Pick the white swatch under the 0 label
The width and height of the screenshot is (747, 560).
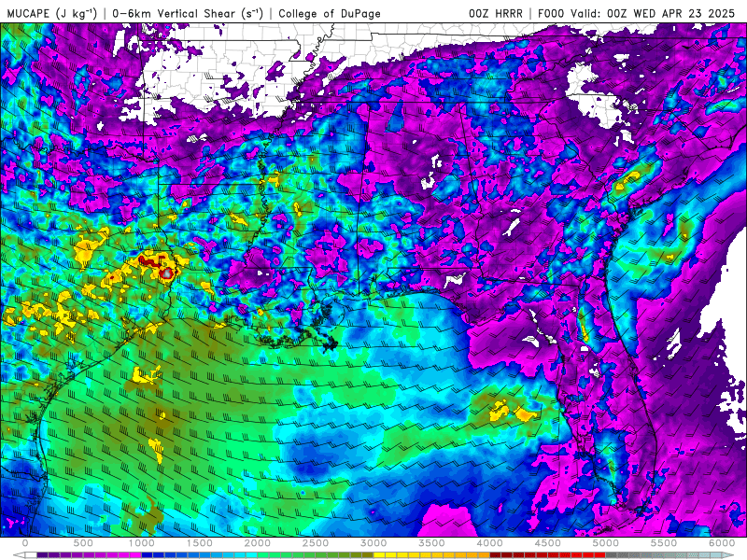(31, 555)
